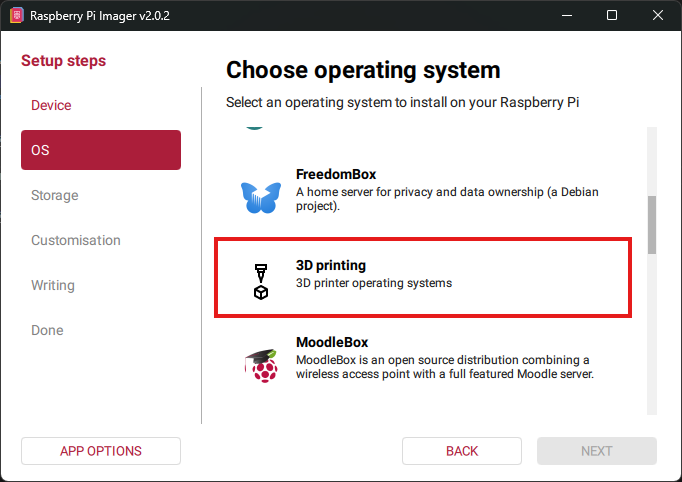This screenshot has width=682, height=482.
Task: Jump to the Writing setup step
Action: 53,285
